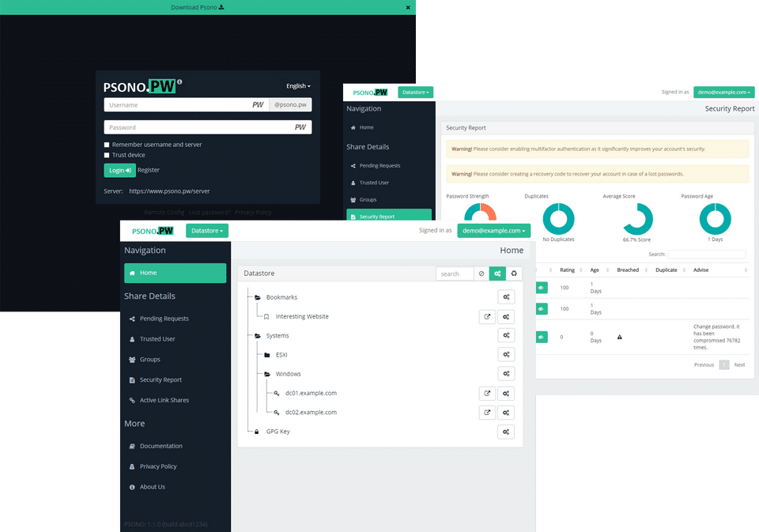Viewport: 759px width, 532px height.
Task: Sort table by Duplicate column
Action: (x=670, y=270)
